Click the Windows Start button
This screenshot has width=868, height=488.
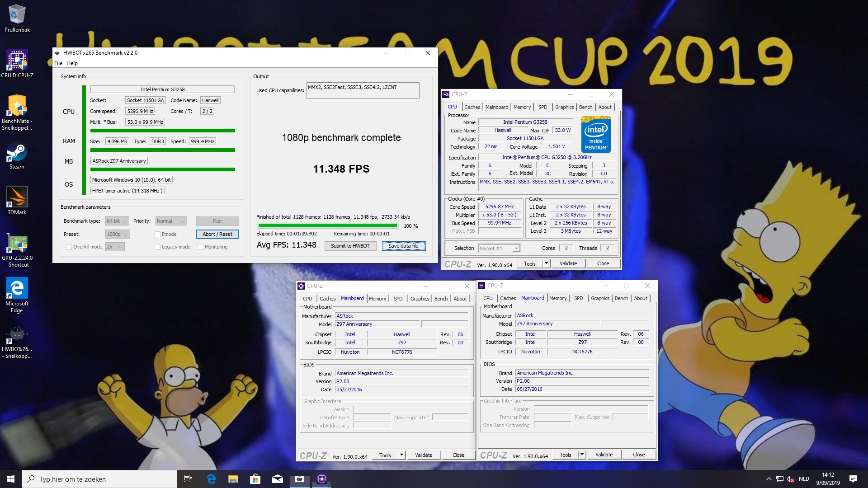click(11, 479)
